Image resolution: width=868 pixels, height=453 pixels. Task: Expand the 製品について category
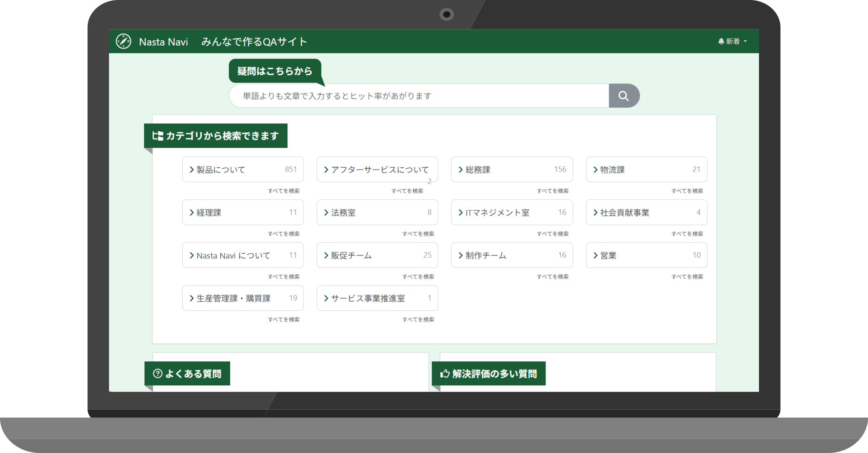click(x=243, y=169)
